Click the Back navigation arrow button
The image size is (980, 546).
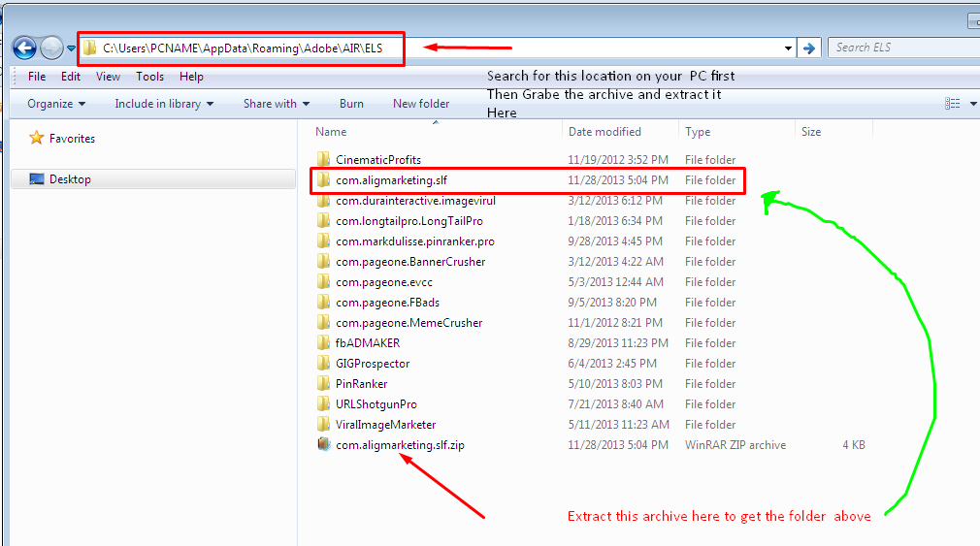[x=25, y=48]
